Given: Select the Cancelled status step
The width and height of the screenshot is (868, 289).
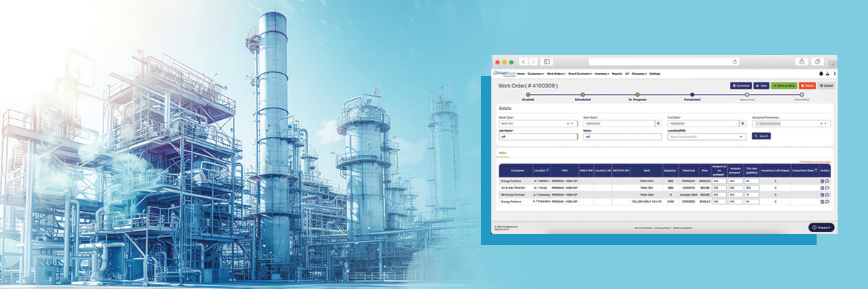Looking at the screenshot, I should point(801,95).
